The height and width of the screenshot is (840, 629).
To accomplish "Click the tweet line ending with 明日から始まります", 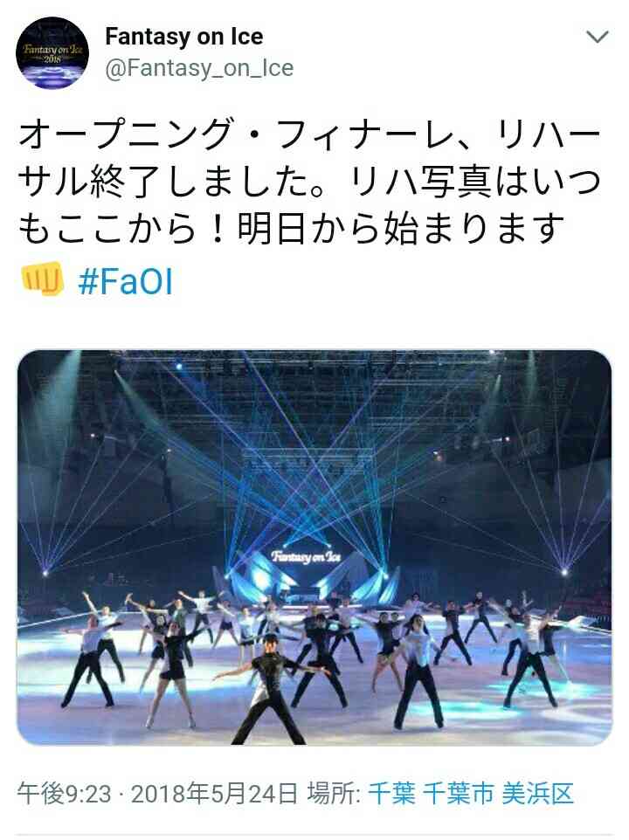I will (x=292, y=228).
